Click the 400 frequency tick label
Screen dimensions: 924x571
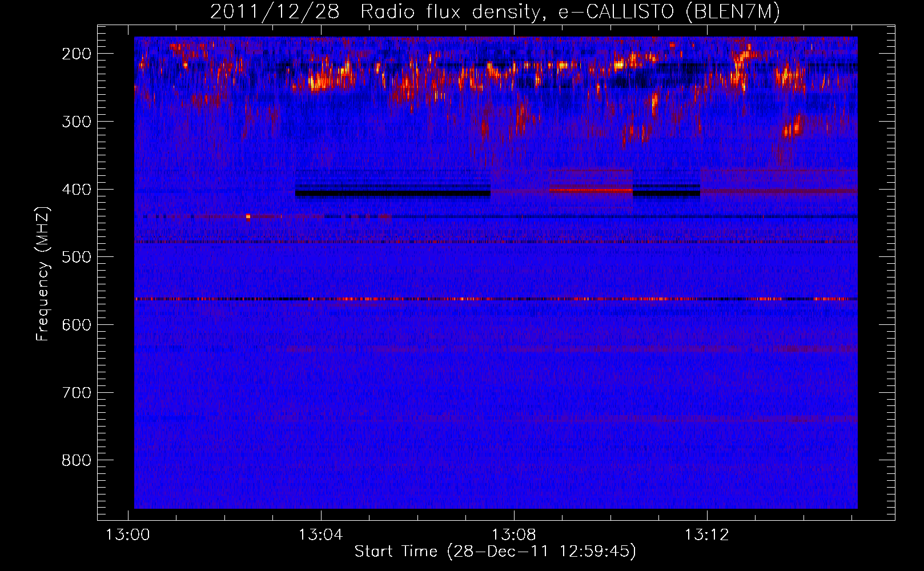click(77, 190)
